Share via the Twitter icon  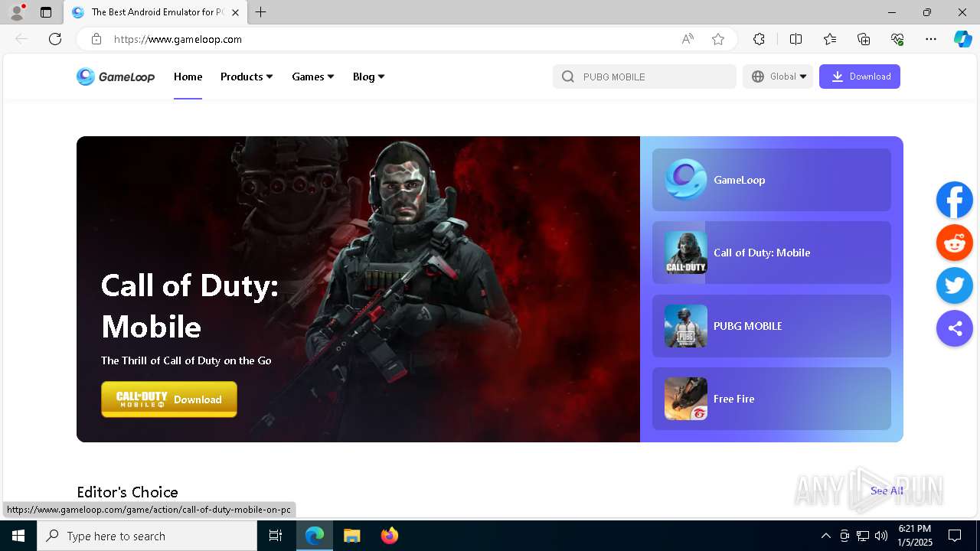click(x=955, y=285)
